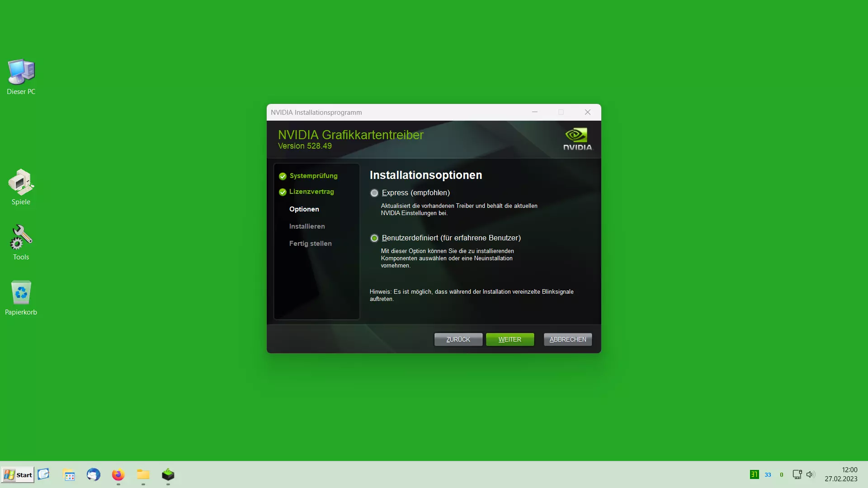This screenshot has height=488, width=868.
Task: Click the Version 528.49 text
Action: 305,146
